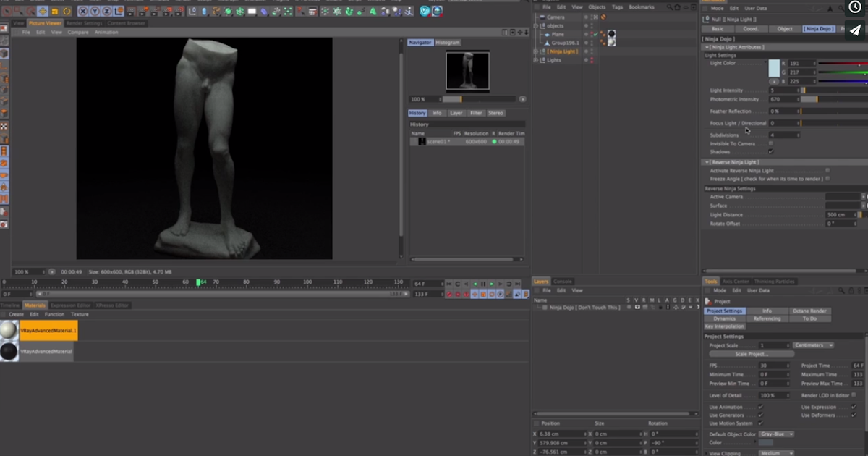This screenshot has height=456, width=868.
Task: Switch to the Console tab
Action: tap(563, 281)
